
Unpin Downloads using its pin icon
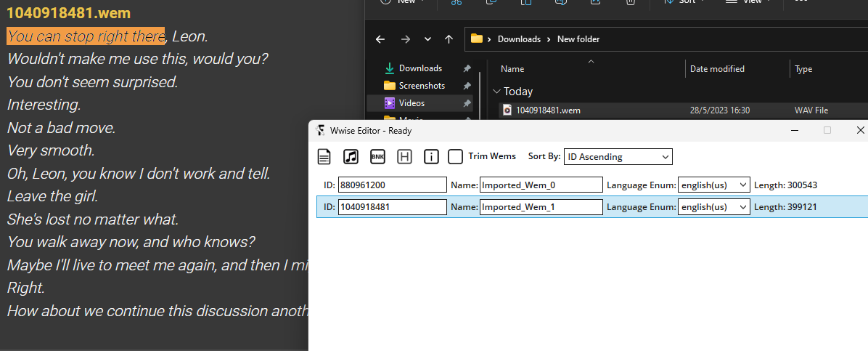(x=467, y=68)
